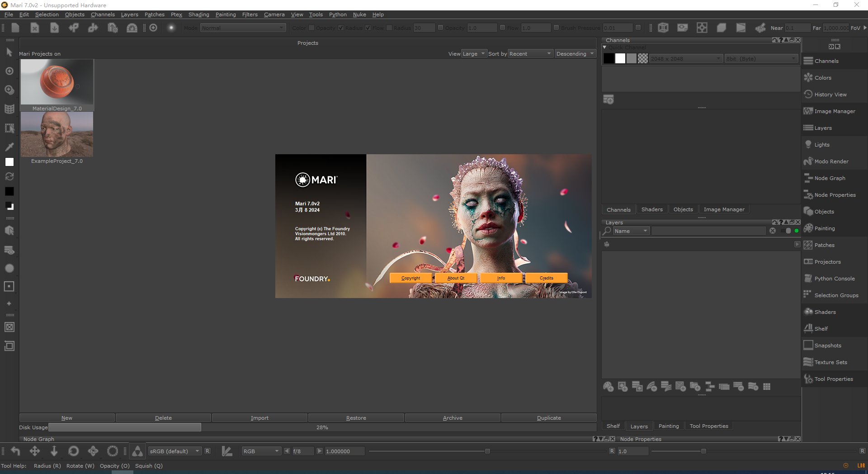Open the Snapshots palette icon
The height and width of the screenshot is (474, 868).
(808, 346)
